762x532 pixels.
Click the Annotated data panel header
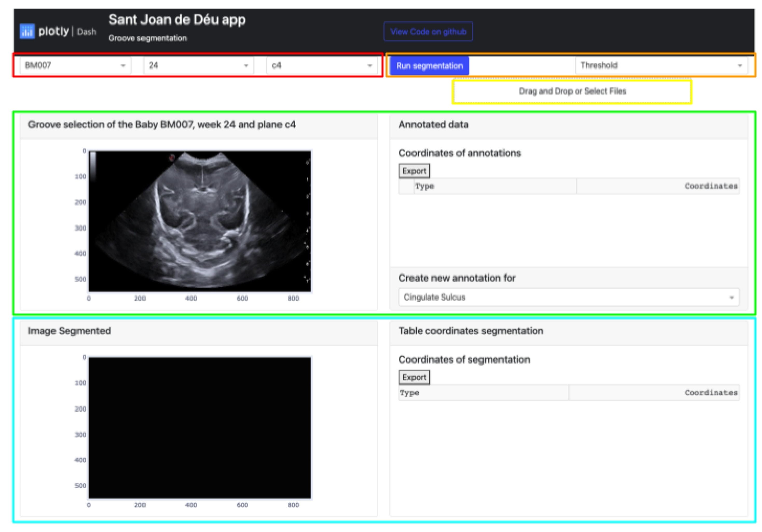[434, 125]
